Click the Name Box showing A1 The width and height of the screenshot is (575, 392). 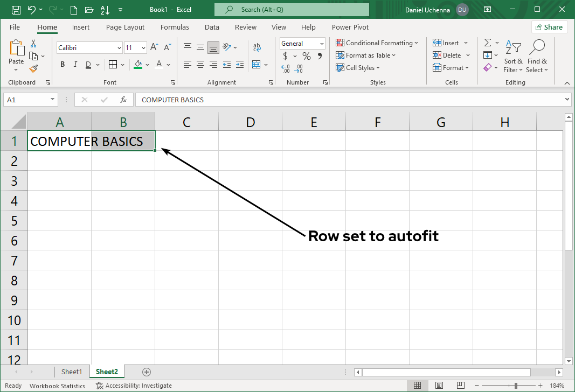coord(27,100)
